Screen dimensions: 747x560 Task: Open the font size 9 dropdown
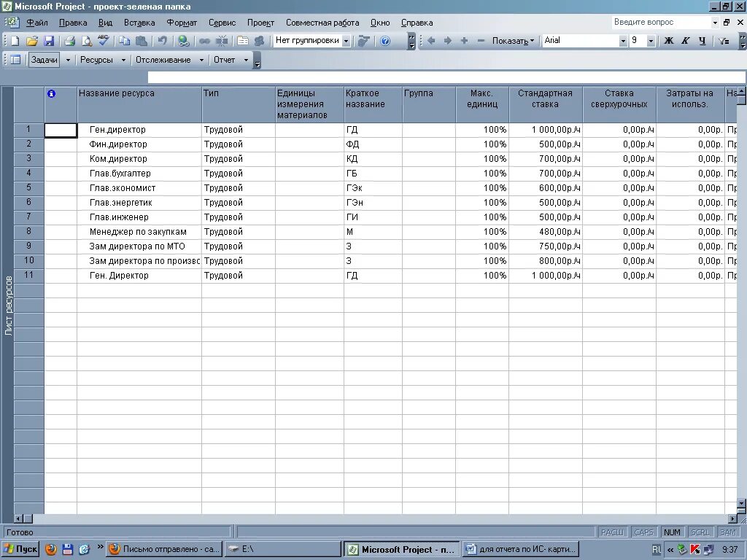click(651, 41)
